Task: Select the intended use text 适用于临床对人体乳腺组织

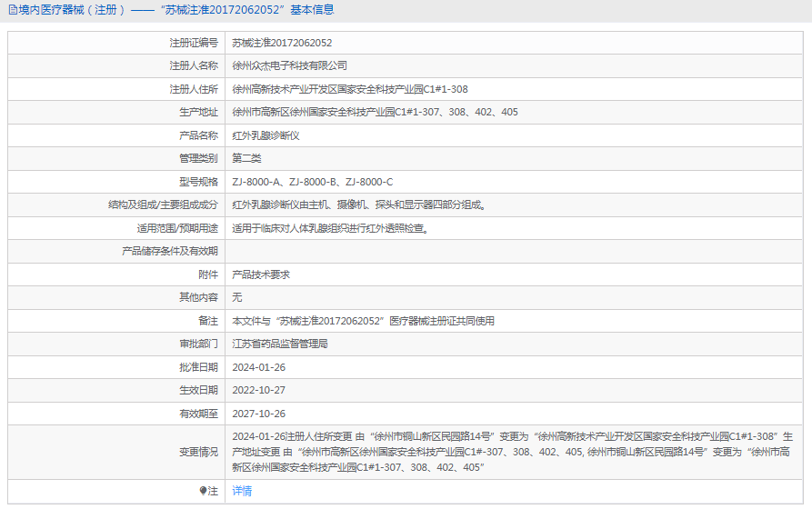Action: [331, 228]
